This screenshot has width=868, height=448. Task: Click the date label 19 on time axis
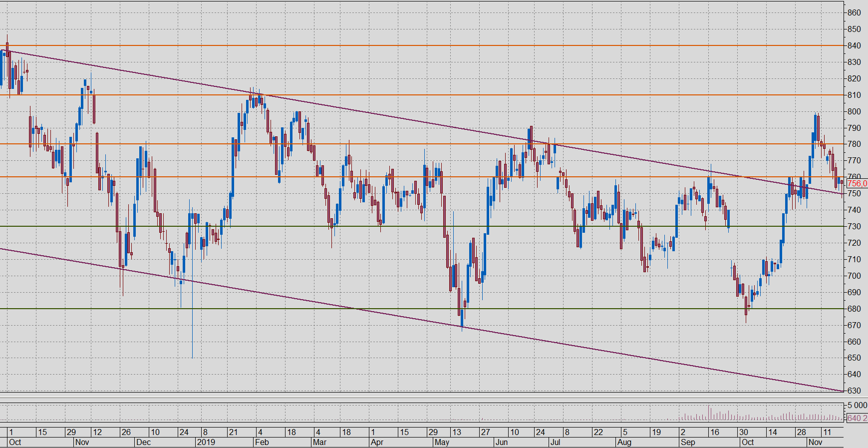656,432
